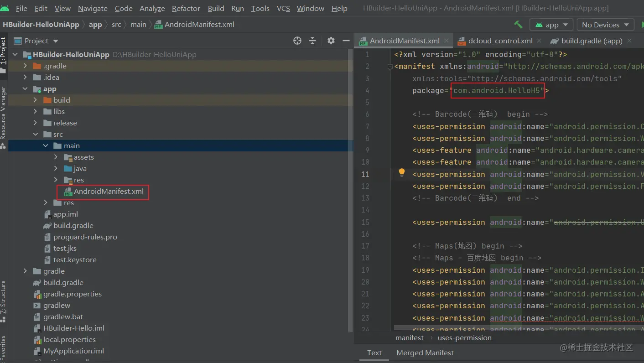644x363 pixels.
Task: Click the lightbulb intention icon on line 11
Action: point(402,172)
